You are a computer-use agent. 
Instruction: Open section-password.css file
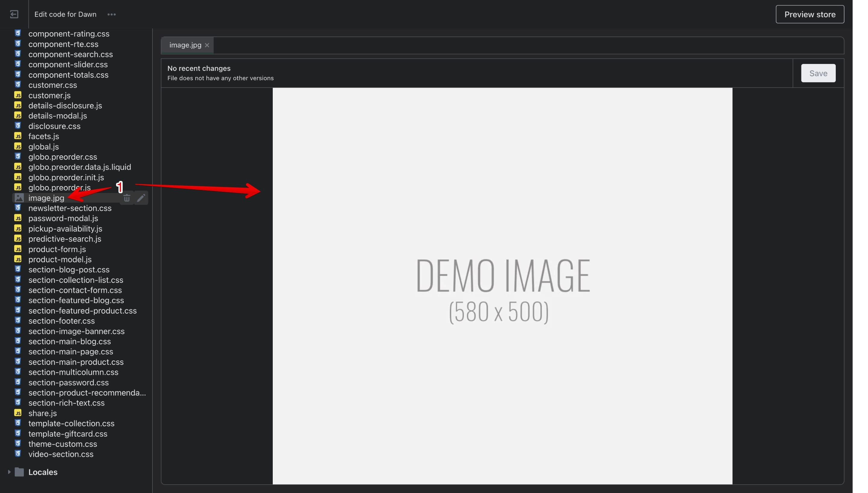[68, 383]
